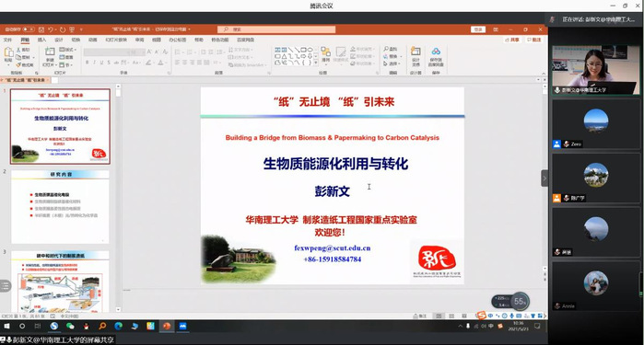This screenshot has height=345, width=644.
Task: Click the Undo arrow in title bar
Action: pyautogui.click(x=51, y=29)
